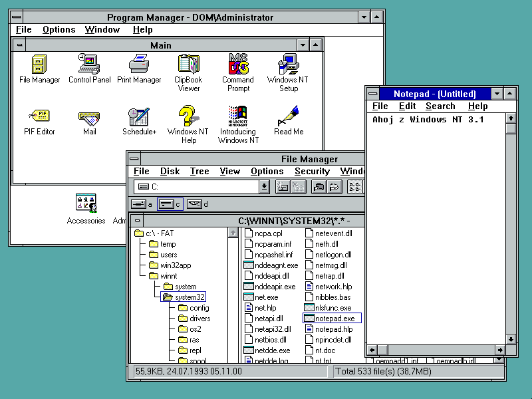Open the drive selection dropdown arrow
The height and width of the screenshot is (399, 532).
click(x=264, y=187)
